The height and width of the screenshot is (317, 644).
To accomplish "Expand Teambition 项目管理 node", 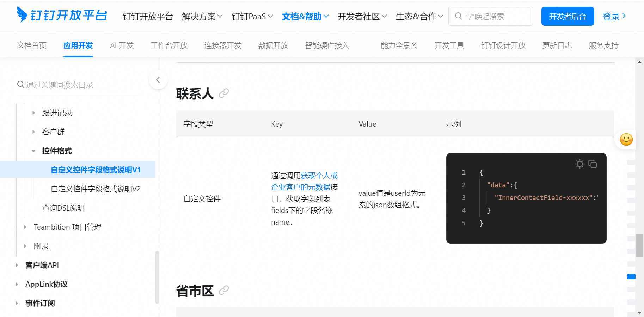I will tap(25, 227).
